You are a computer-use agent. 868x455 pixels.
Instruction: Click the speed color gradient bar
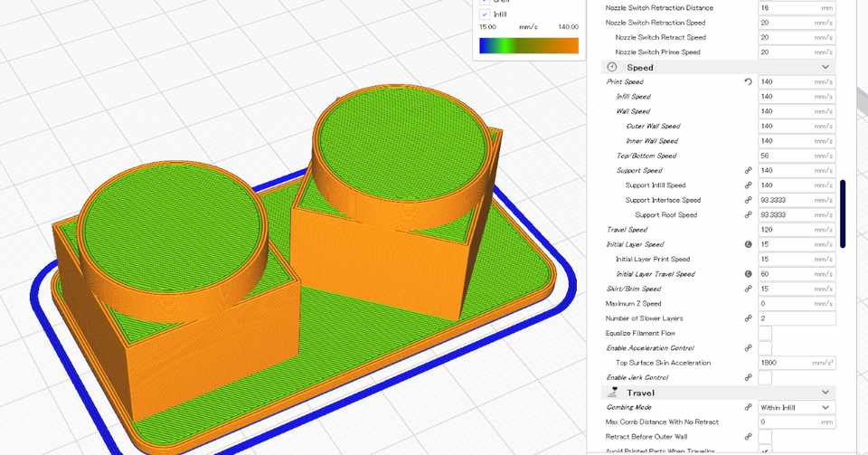529,45
